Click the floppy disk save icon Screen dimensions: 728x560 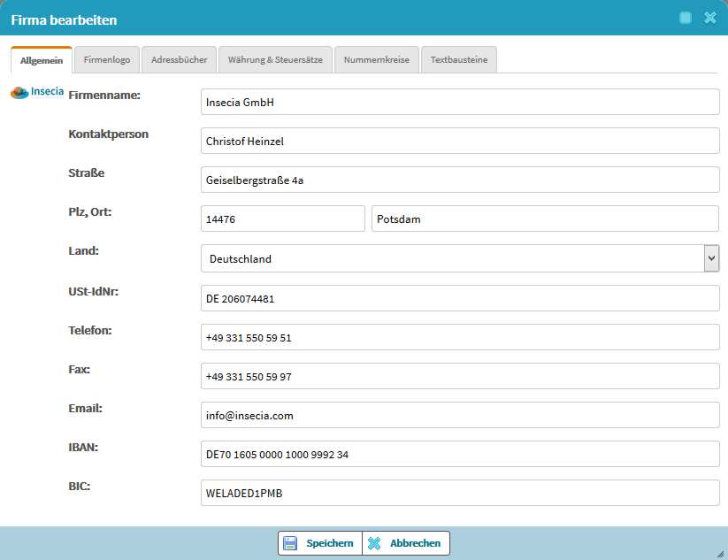(x=290, y=543)
